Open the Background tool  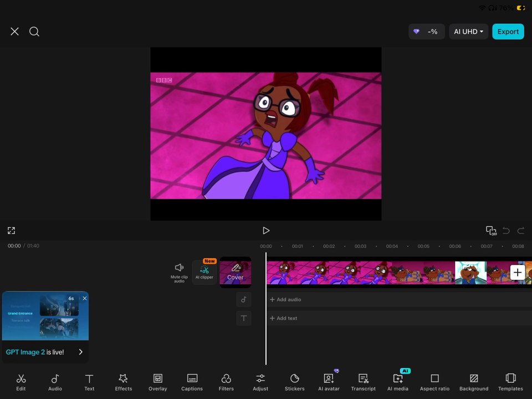474,382
